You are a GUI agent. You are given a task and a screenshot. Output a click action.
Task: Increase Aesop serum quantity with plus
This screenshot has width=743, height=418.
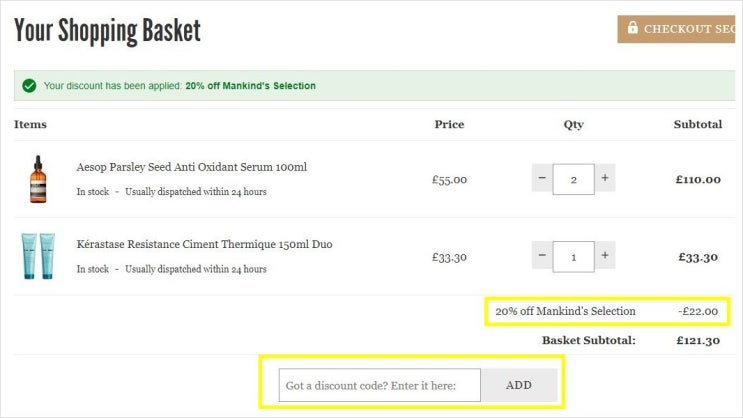pyautogui.click(x=605, y=179)
